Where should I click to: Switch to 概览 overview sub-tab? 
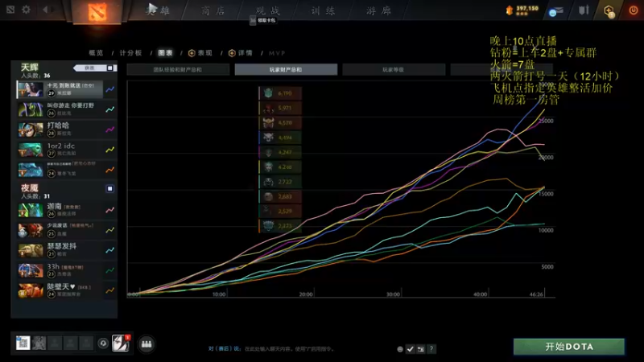(x=96, y=53)
